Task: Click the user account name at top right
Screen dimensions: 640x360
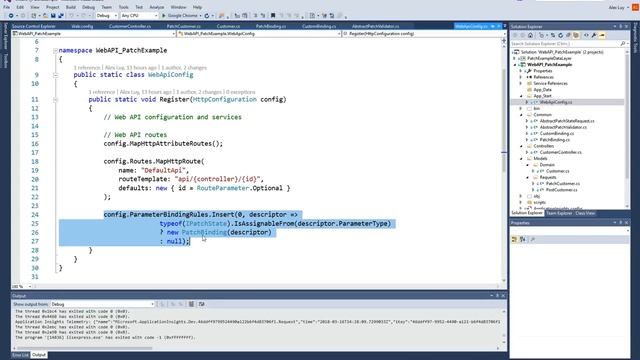Action: coord(616,7)
